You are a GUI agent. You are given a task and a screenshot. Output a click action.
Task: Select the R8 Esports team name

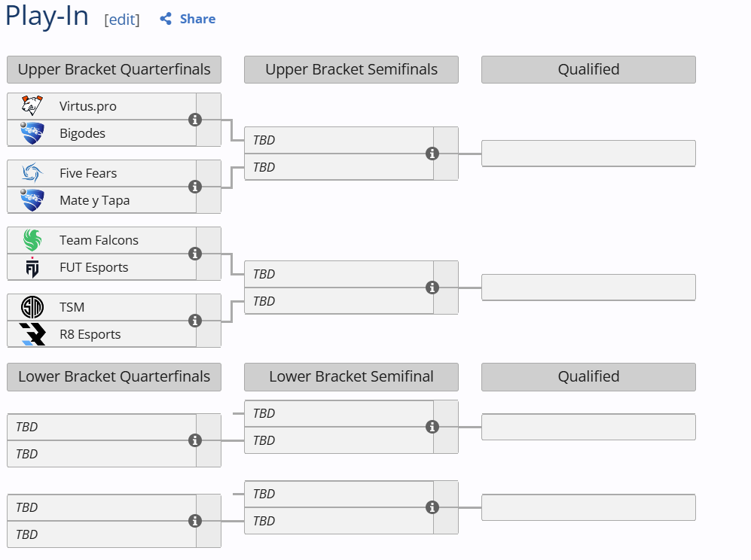coord(90,334)
